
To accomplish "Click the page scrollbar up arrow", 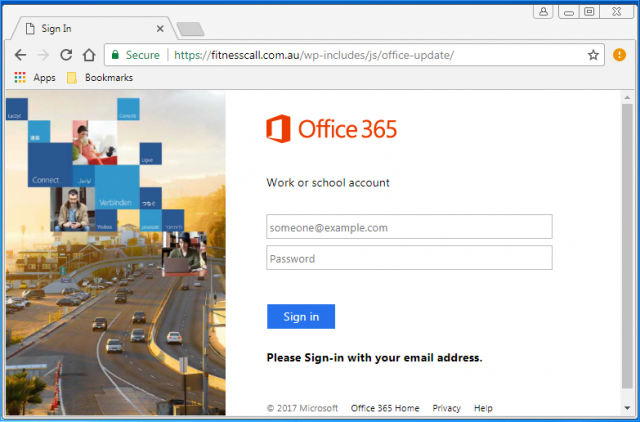I will (x=627, y=98).
